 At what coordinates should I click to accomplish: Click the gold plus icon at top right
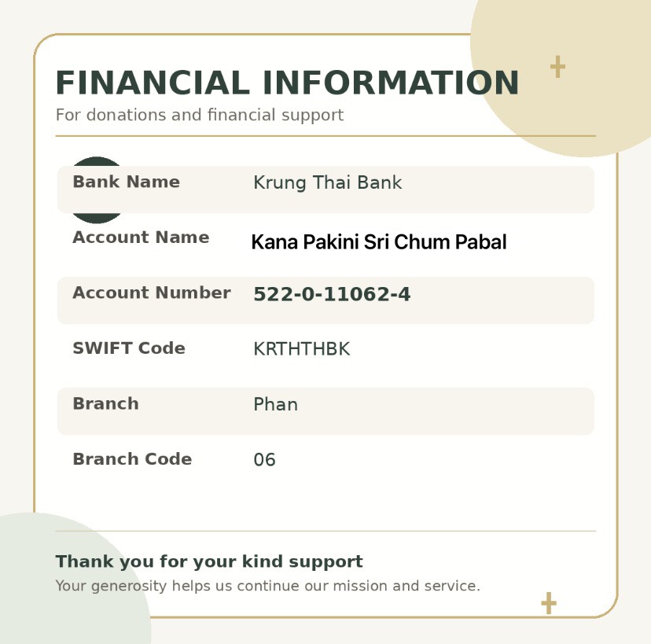(x=557, y=67)
